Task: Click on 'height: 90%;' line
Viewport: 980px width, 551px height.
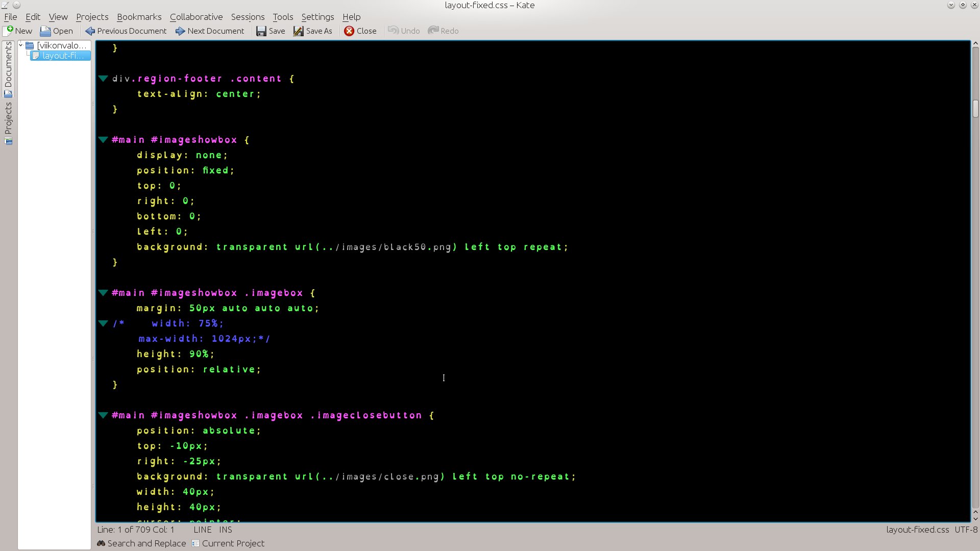Action: point(176,354)
